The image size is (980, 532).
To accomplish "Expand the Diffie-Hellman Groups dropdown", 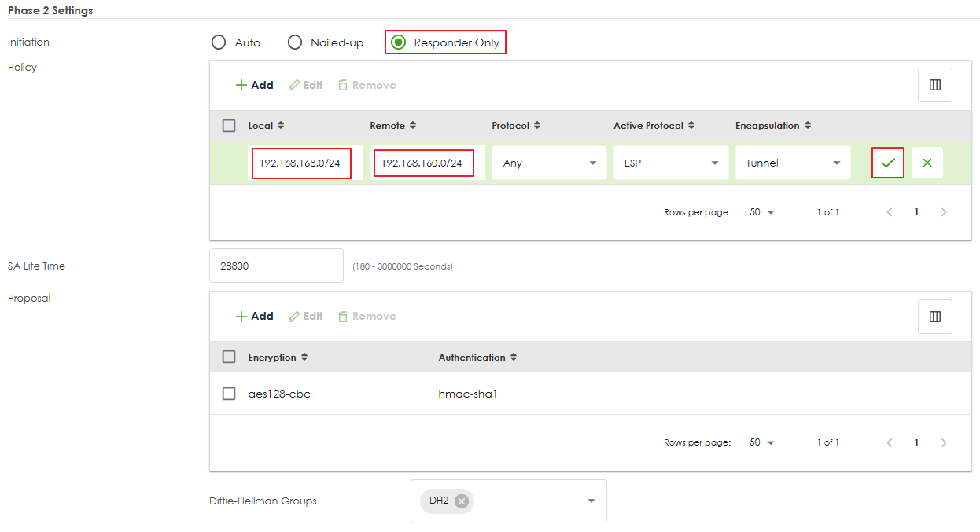I will tap(591, 501).
